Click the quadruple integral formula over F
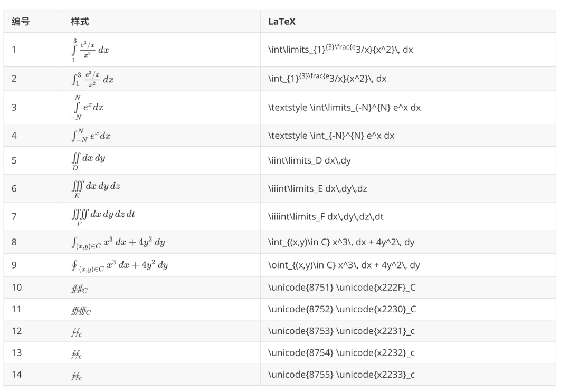570x392 pixels. (x=103, y=217)
